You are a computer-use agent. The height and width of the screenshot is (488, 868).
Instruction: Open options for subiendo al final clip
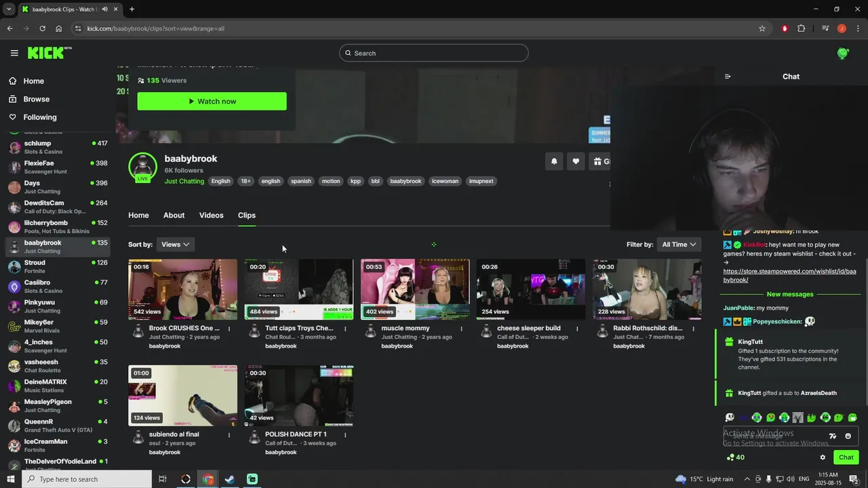(229, 435)
